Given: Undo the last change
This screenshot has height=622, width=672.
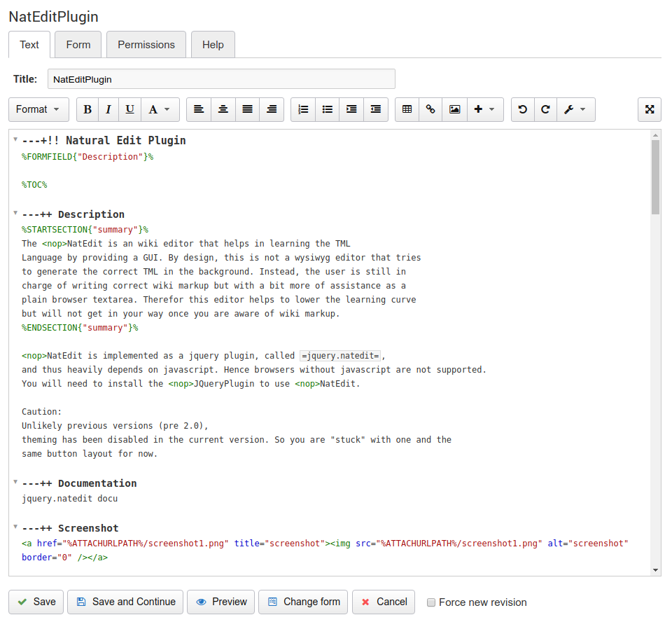Looking at the screenshot, I should [522, 109].
